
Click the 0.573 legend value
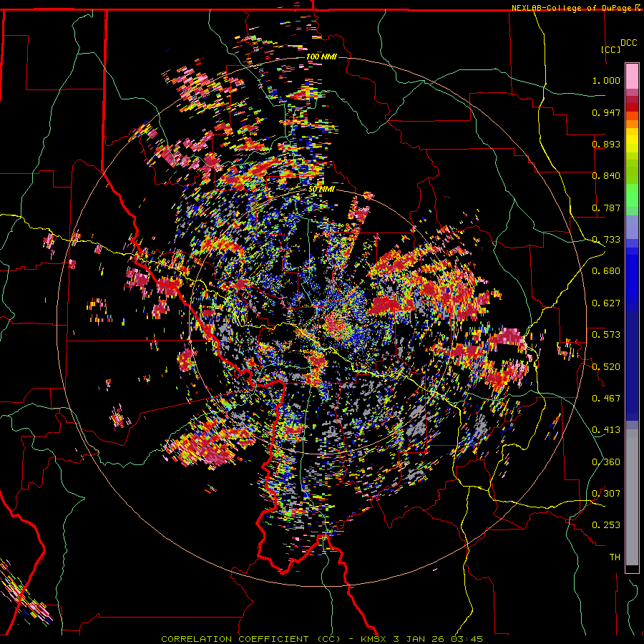(x=606, y=334)
